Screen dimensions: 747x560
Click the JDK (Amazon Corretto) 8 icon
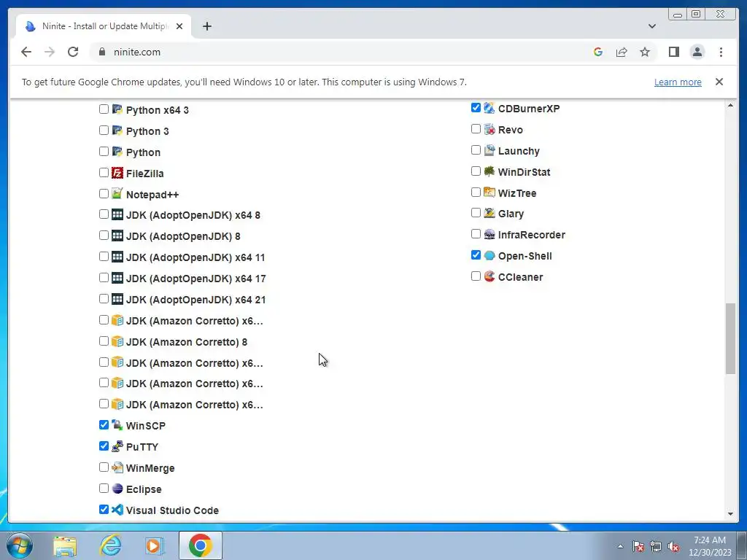117,341
